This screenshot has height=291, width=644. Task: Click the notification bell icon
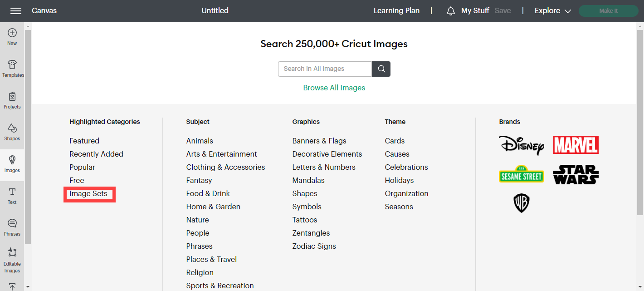pos(450,11)
